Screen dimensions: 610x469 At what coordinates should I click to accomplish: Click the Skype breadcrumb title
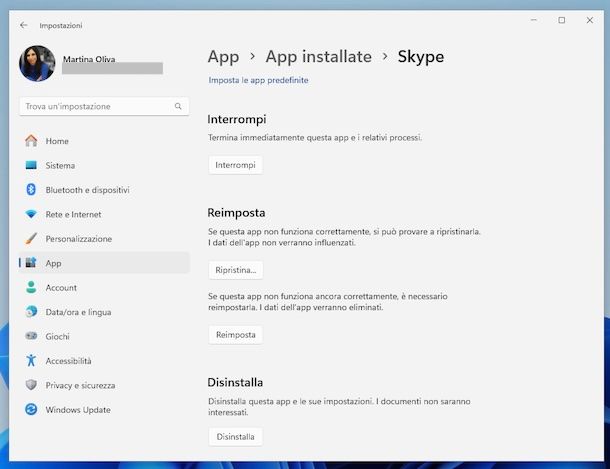pos(421,57)
